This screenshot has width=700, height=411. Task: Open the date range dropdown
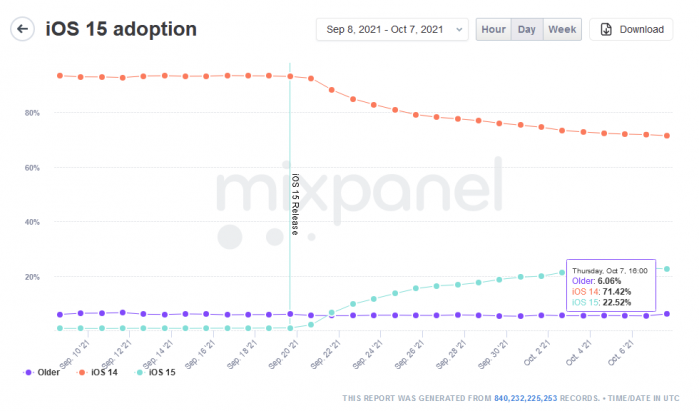(391, 29)
